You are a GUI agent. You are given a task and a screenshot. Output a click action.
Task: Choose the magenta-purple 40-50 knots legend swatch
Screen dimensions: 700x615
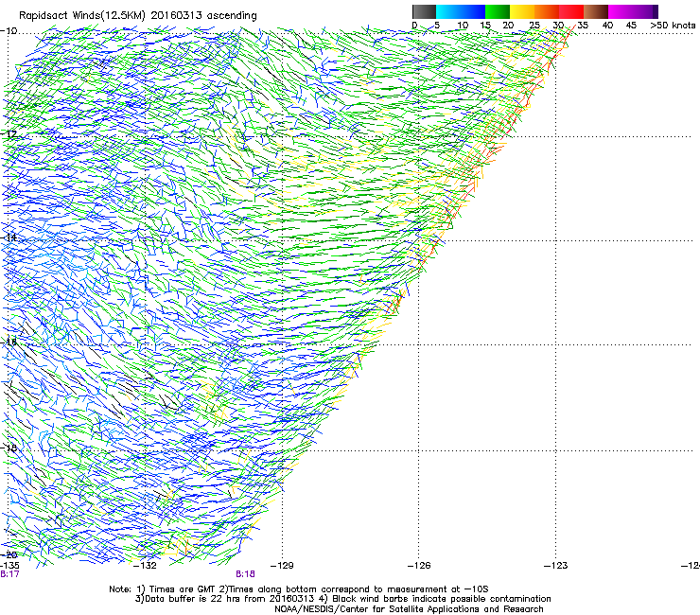[633, 11]
